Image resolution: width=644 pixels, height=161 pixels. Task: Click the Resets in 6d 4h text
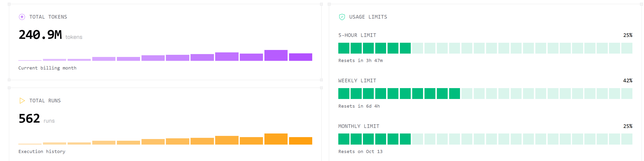pyautogui.click(x=359, y=106)
